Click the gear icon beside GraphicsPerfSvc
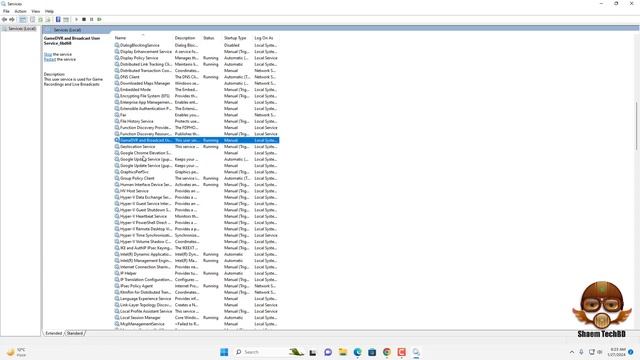 pos(117,172)
